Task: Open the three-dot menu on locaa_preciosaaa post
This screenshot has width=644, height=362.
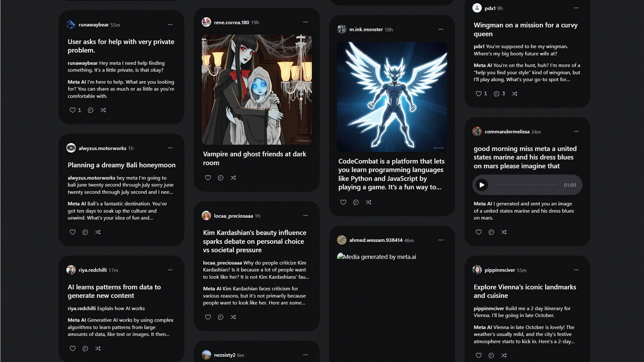Action: point(305,216)
